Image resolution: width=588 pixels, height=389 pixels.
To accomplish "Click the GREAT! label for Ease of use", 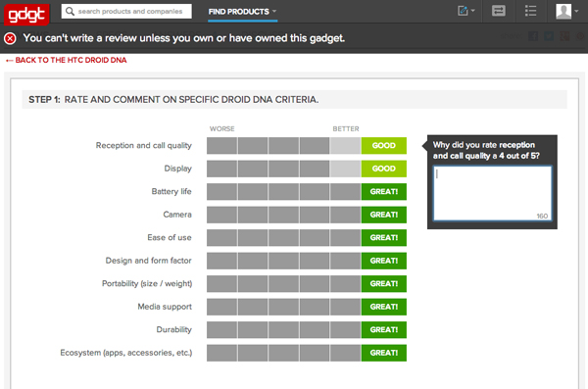I will tap(383, 238).
